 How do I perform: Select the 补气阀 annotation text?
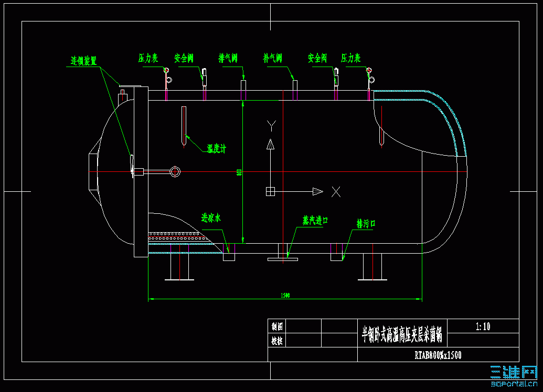click(x=272, y=58)
